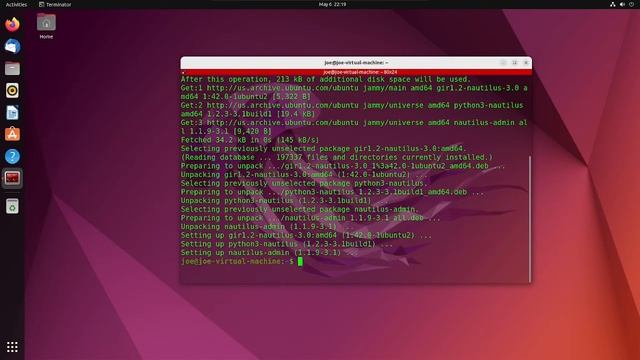Screen dimensions: 640x360
Task: Close the Terminator window
Action: (526, 63)
